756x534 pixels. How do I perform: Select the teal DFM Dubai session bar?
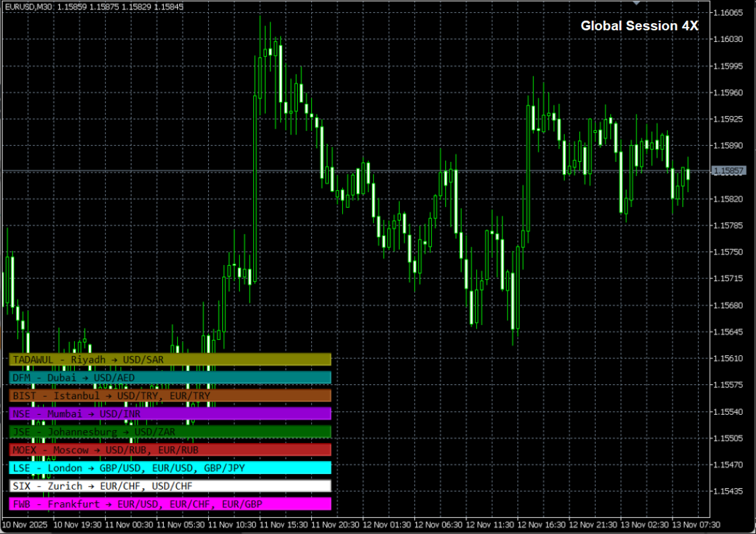(168, 377)
